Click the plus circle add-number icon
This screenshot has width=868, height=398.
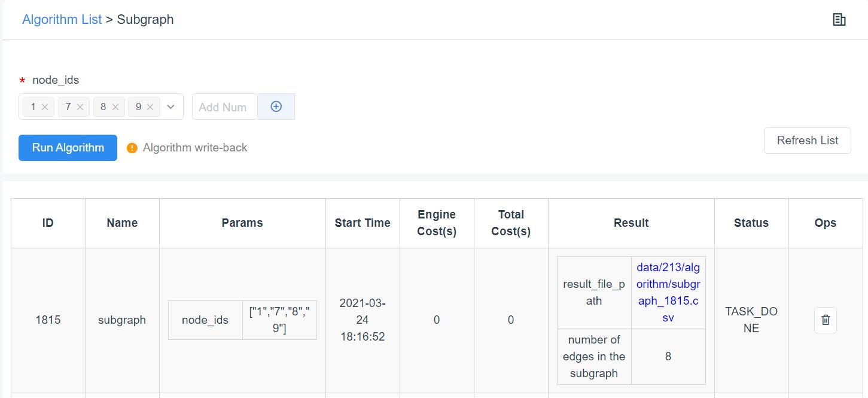click(276, 107)
